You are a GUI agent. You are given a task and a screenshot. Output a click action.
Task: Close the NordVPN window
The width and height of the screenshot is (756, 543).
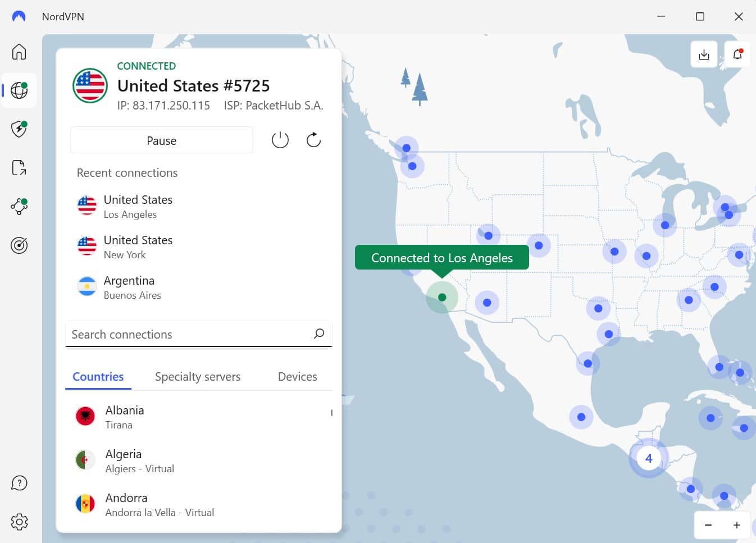(739, 16)
